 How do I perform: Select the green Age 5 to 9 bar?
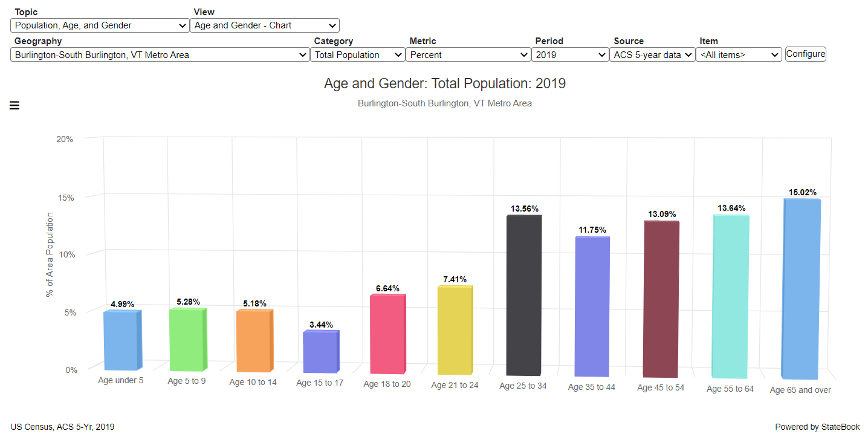click(x=187, y=340)
